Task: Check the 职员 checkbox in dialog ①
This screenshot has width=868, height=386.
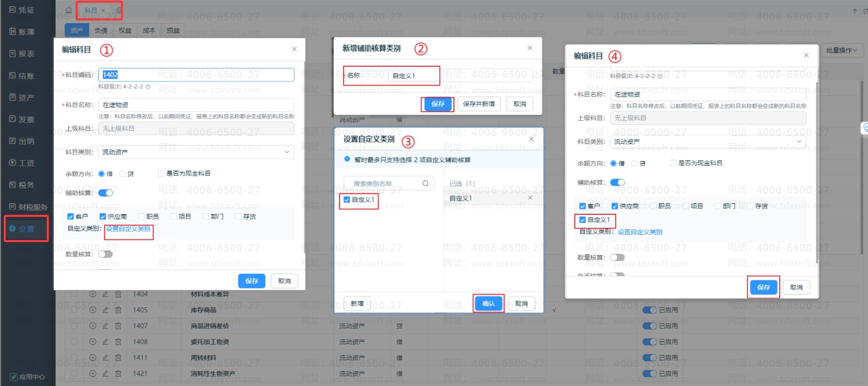Action: coord(141,216)
